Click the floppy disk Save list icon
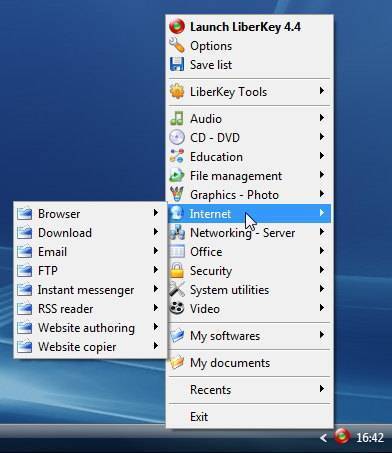The height and width of the screenshot is (453, 392). pyautogui.click(x=177, y=65)
